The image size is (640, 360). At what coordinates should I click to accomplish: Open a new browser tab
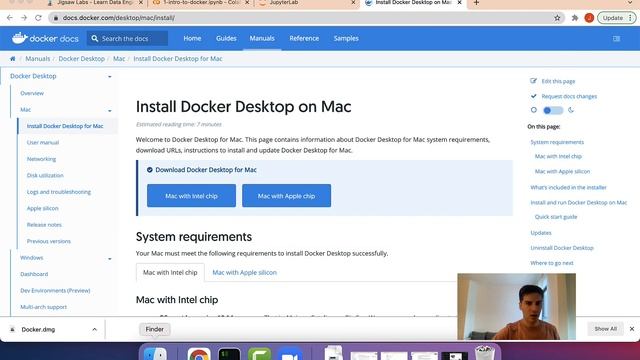tap(476, 3)
